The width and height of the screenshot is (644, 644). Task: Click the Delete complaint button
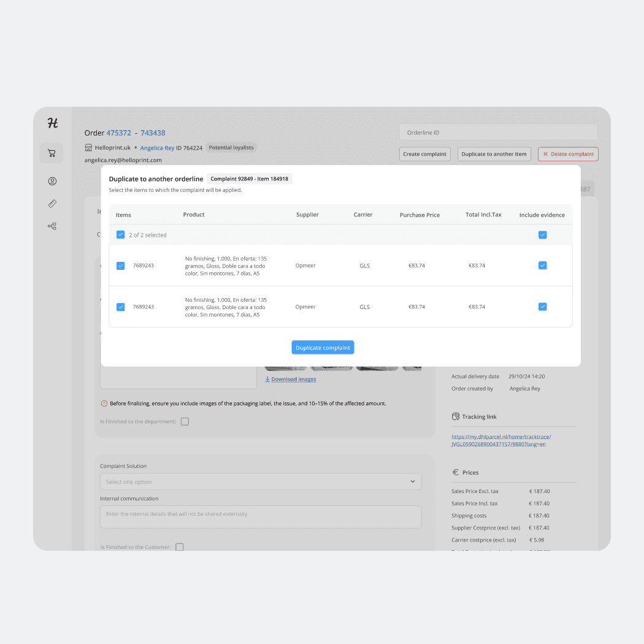[568, 154]
